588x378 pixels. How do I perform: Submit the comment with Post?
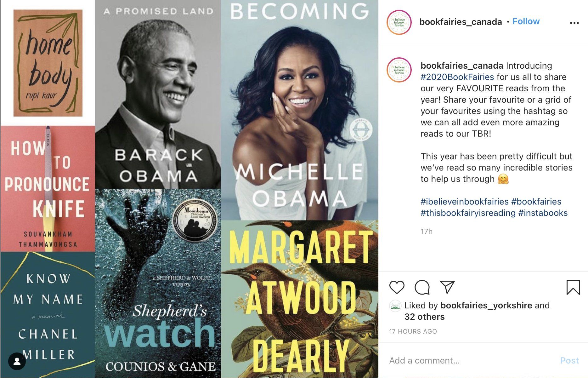(569, 360)
